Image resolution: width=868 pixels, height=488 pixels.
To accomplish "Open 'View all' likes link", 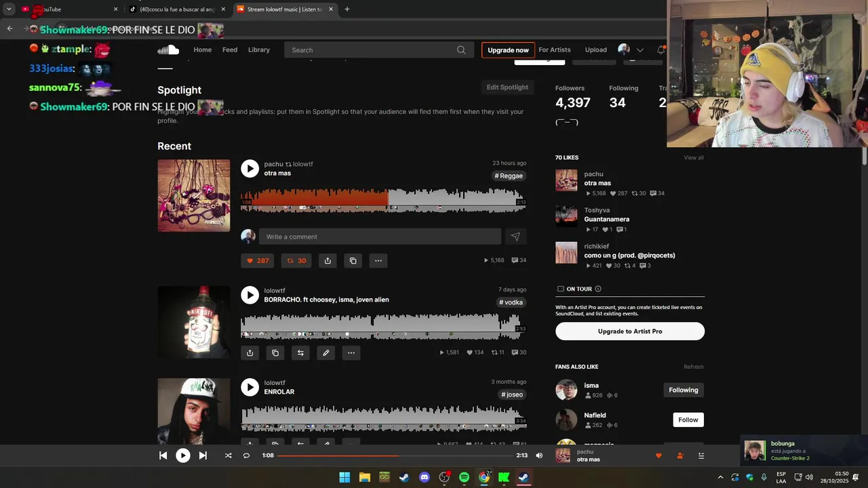I will tap(694, 157).
